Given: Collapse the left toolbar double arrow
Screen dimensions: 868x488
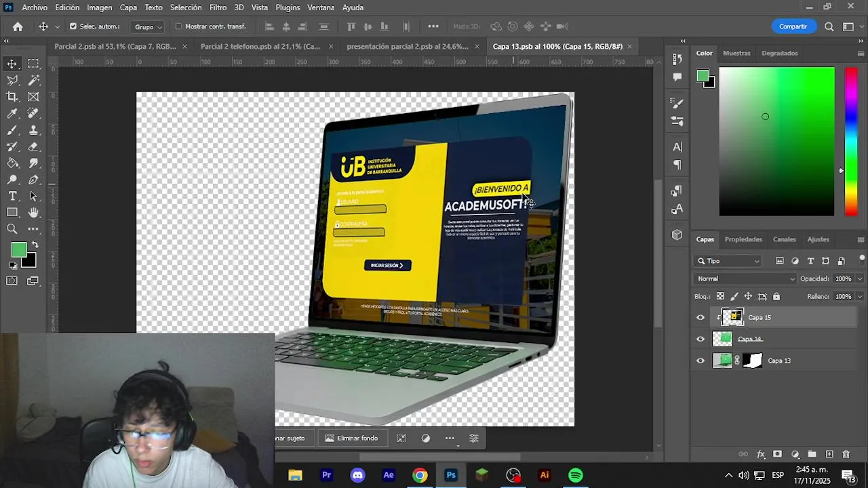Looking at the screenshot, I should (6, 41).
